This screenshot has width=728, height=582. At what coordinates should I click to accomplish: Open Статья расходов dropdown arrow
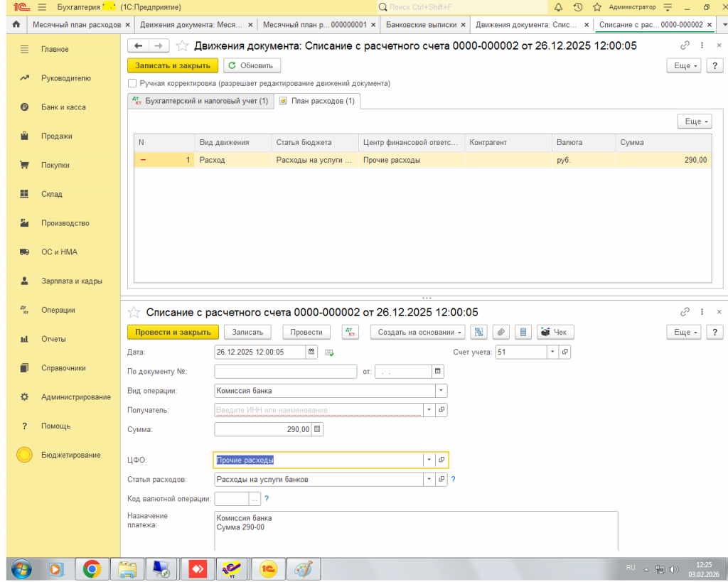(429, 479)
